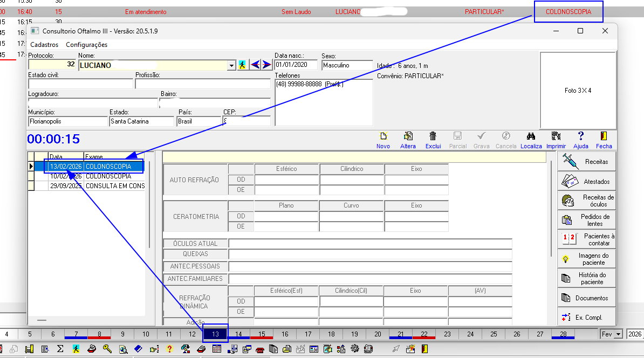Click the Novo record icon

point(383,137)
